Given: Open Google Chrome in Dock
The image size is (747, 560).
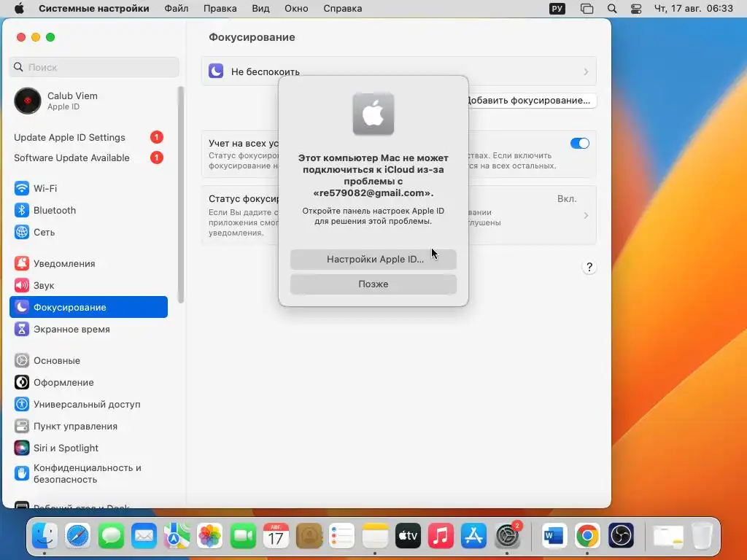Looking at the screenshot, I should 587,536.
